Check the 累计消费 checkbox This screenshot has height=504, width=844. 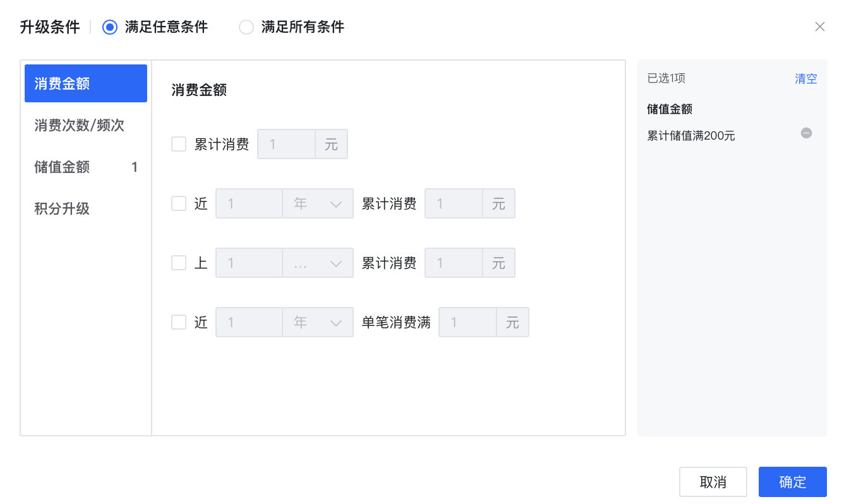tap(179, 144)
